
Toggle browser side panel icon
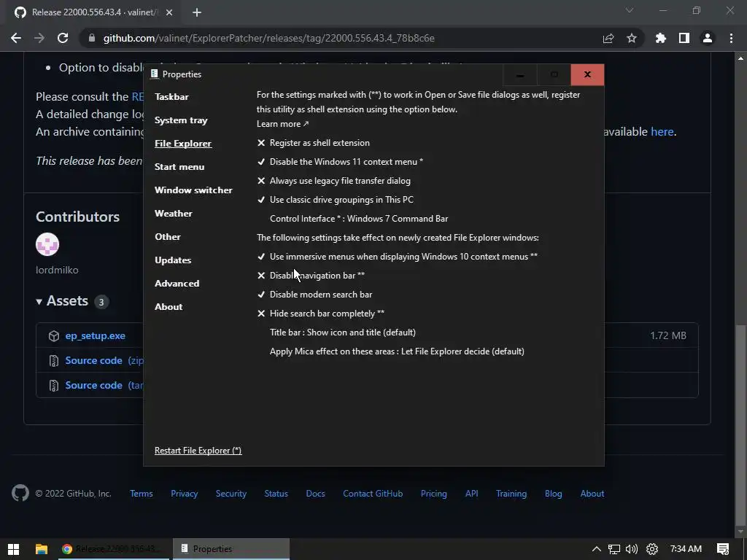pyautogui.click(x=684, y=38)
